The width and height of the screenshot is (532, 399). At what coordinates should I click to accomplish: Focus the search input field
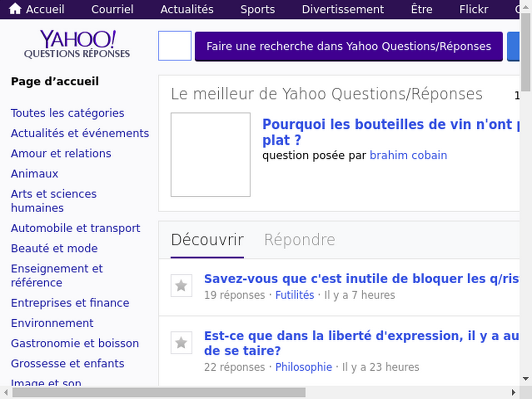point(175,46)
